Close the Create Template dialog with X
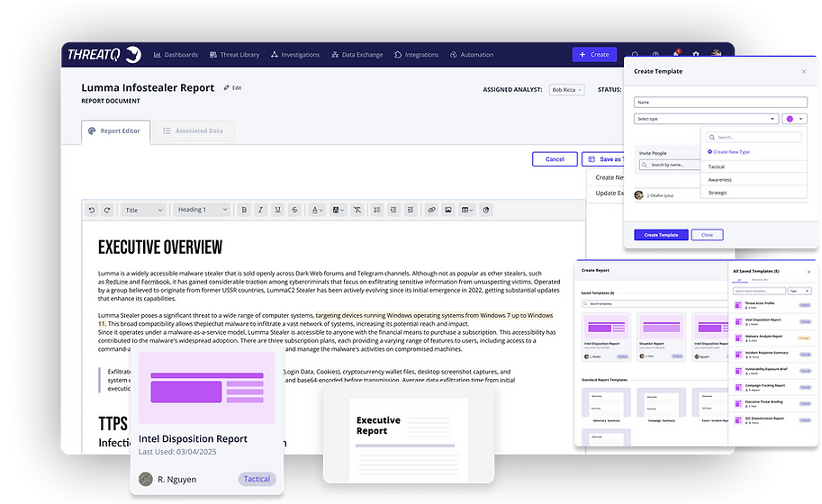This screenshot has width=822, height=504. [804, 71]
